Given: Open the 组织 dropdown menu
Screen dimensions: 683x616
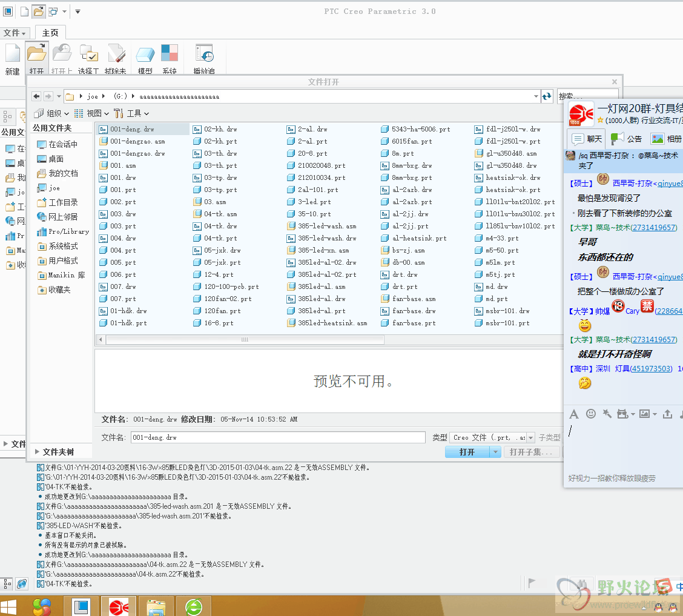Looking at the screenshot, I should point(51,113).
